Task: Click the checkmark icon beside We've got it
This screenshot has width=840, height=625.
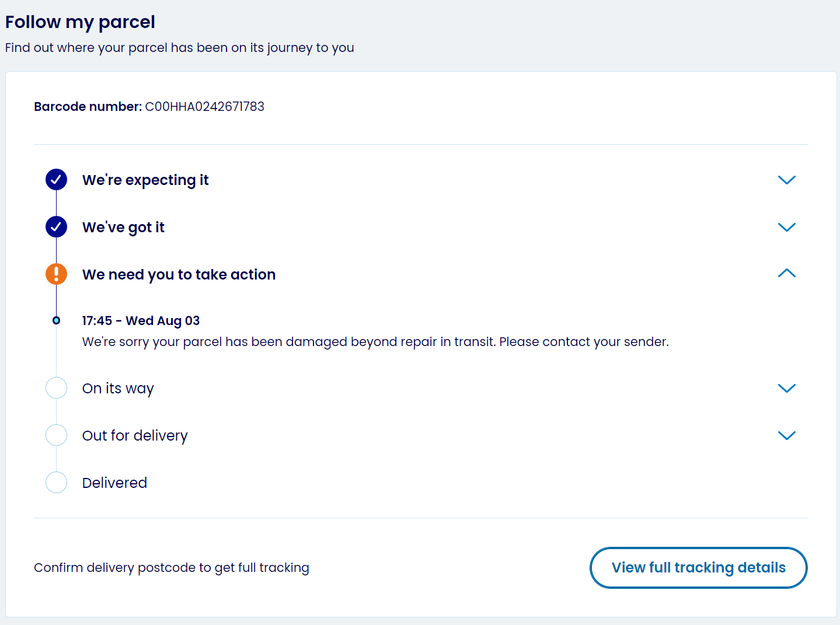Action: 56,227
